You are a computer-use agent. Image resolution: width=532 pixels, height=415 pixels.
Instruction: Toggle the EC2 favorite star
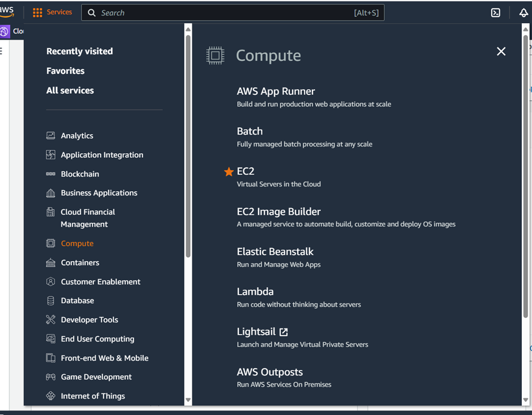coord(229,172)
